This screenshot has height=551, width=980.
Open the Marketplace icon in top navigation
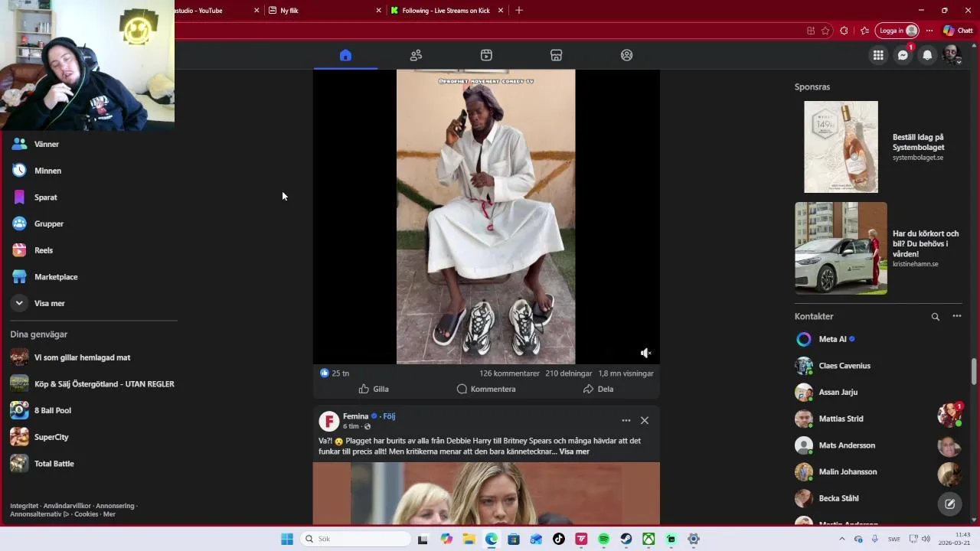pos(557,55)
